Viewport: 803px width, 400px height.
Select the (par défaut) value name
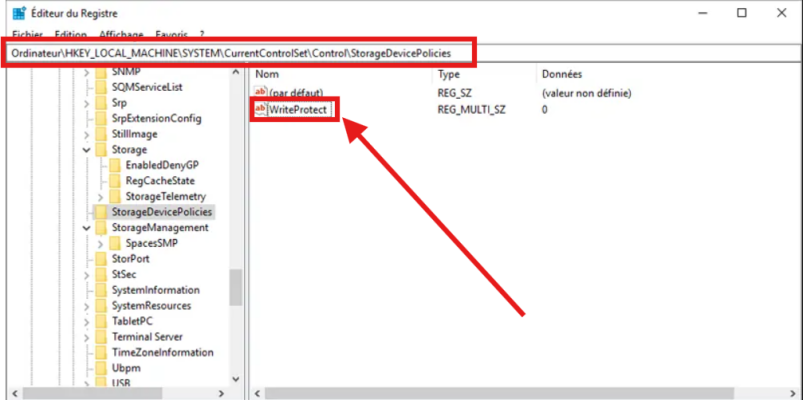296,93
